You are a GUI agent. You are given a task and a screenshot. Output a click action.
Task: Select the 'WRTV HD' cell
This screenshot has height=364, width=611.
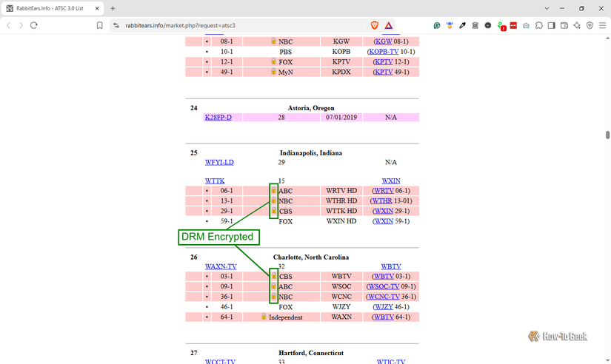coord(341,191)
